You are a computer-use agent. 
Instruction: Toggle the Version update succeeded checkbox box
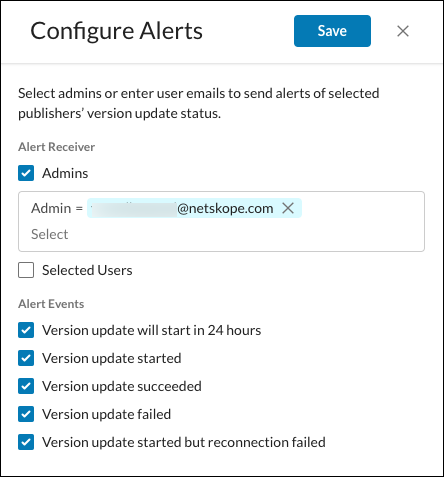point(26,386)
